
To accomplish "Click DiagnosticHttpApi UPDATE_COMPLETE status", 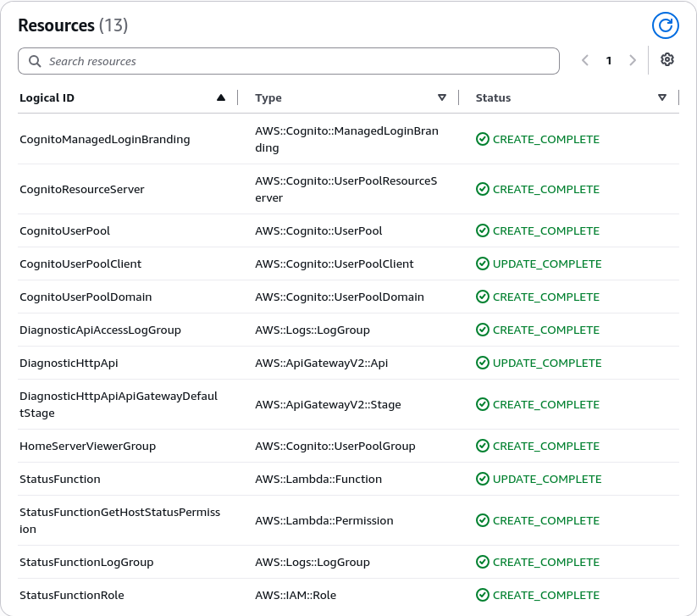I will [x=547, y=363].
